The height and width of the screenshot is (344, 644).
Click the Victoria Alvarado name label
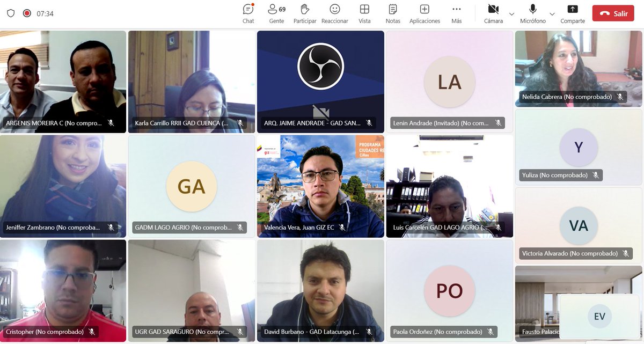click(x=569, y=253)
